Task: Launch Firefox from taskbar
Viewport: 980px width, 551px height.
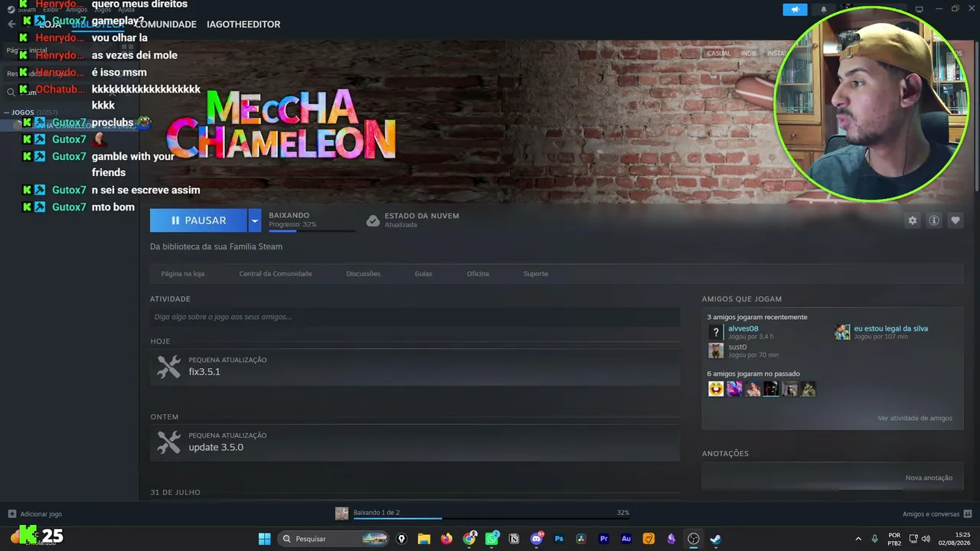Action: click(446, 539)
